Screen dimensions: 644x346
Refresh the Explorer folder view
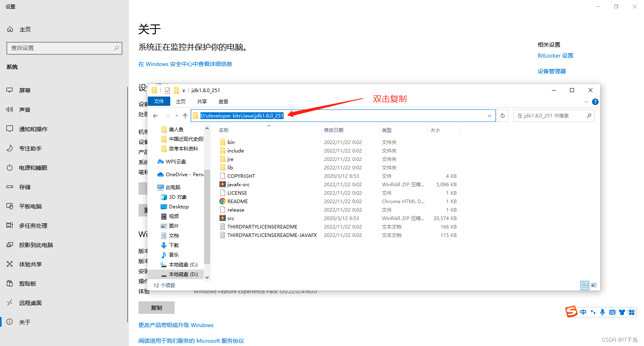(x=502, y=116)
